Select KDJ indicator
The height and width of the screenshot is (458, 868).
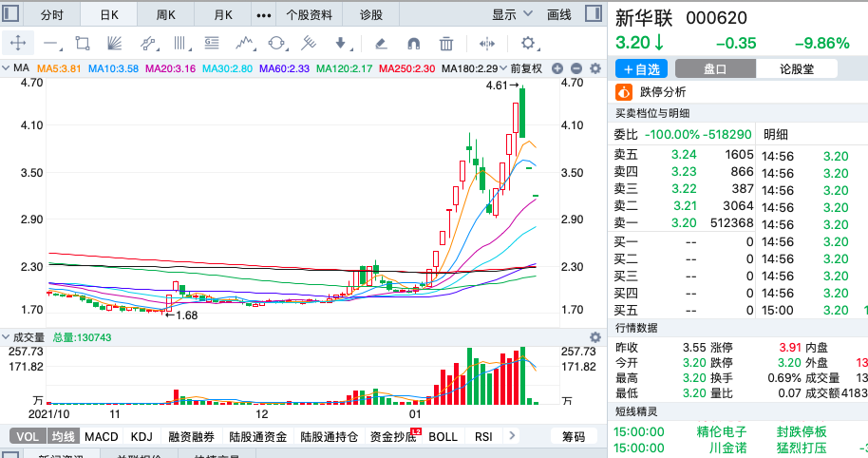142,436
